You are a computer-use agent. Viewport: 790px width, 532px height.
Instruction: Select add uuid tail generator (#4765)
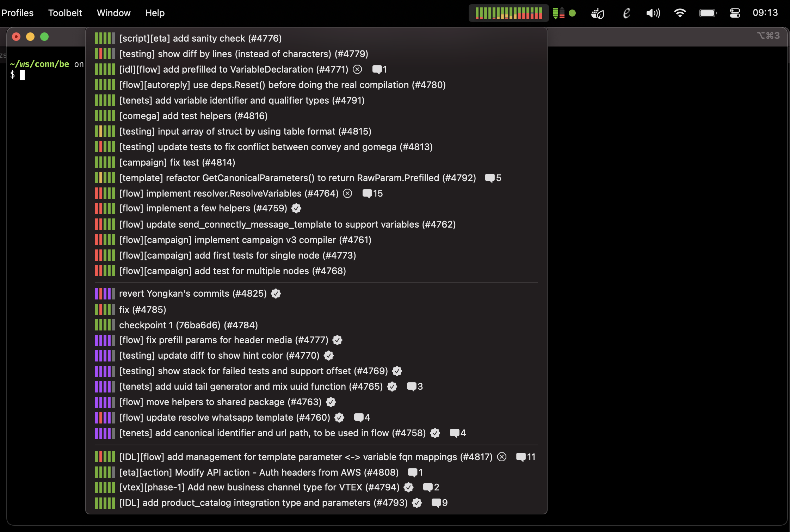tap(316, 386)
